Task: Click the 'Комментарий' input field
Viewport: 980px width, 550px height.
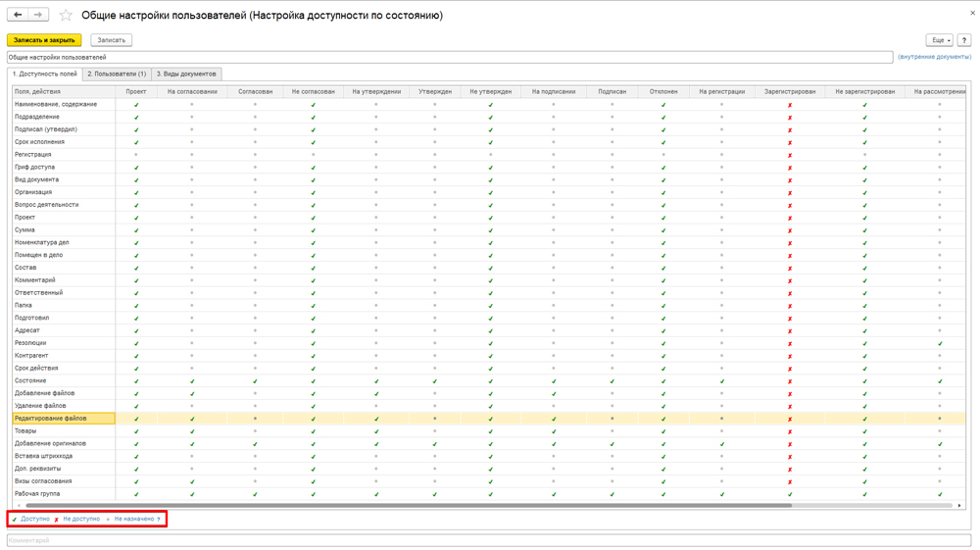Action: [x=488, y=540]
